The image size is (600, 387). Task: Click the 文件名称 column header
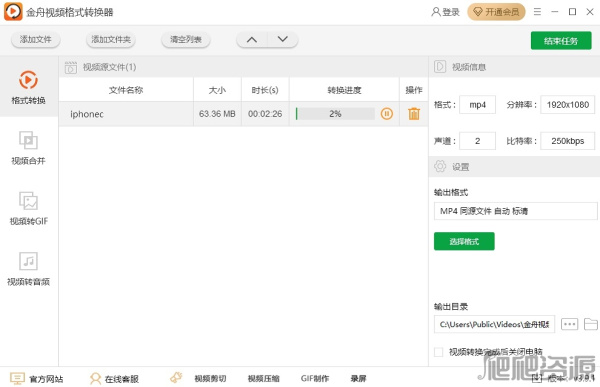(126, 90)
